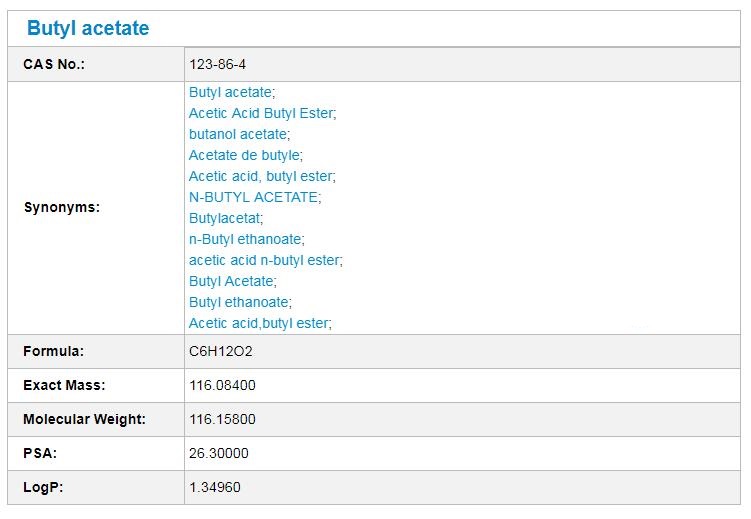Screen dimensions: 751x519
Task: Follow the 'Acetate de butyle;' link
Action: point(245,155)
